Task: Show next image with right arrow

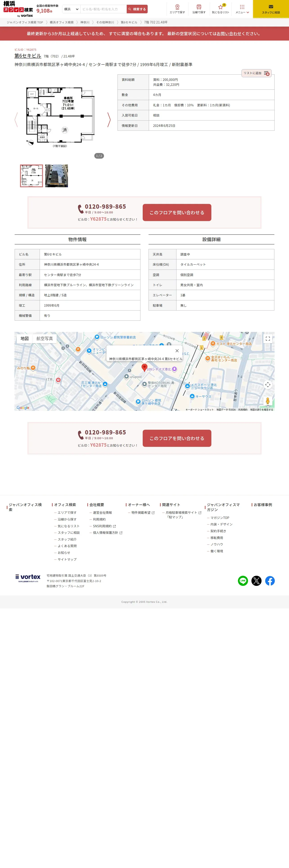Action: pyautogui.click(x=109, y=120)
